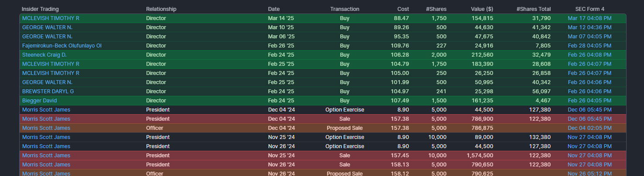Click the Transaction column header

click(344, 9)
